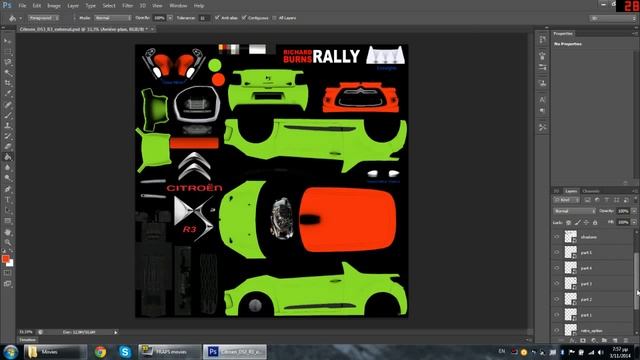Create a new layer from Layers panel
Screen dimensions: 640x360
pyautogui.click(x=615, y=340)
